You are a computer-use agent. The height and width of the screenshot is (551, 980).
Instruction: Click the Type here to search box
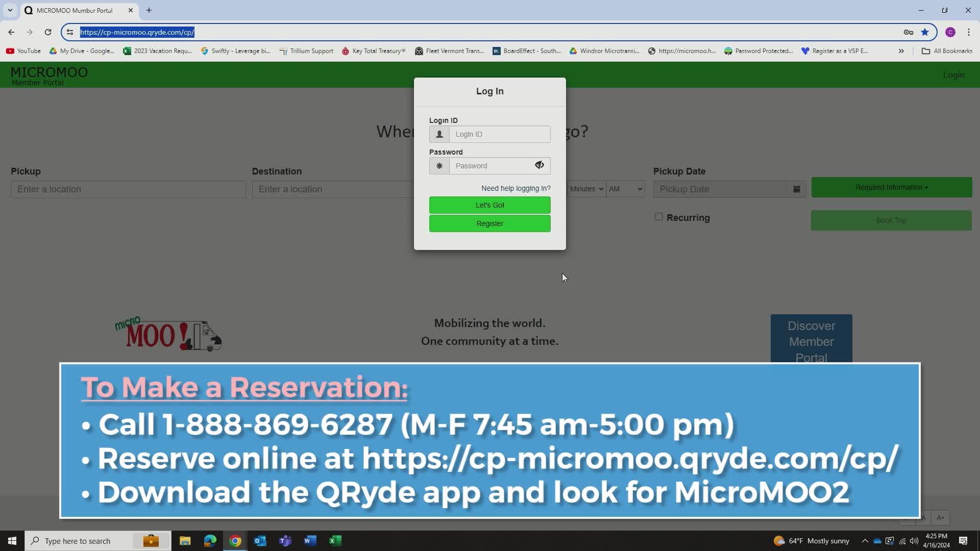tap(98, 541)
